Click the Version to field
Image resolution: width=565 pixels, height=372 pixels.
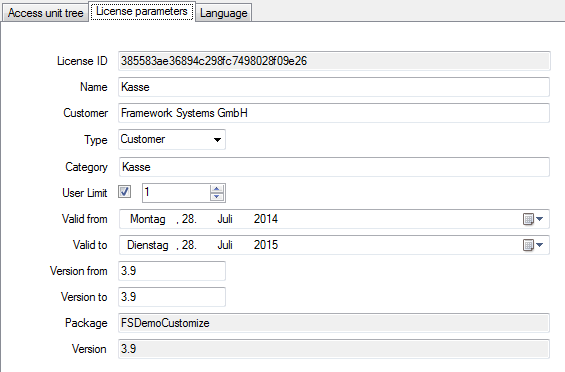172,297
